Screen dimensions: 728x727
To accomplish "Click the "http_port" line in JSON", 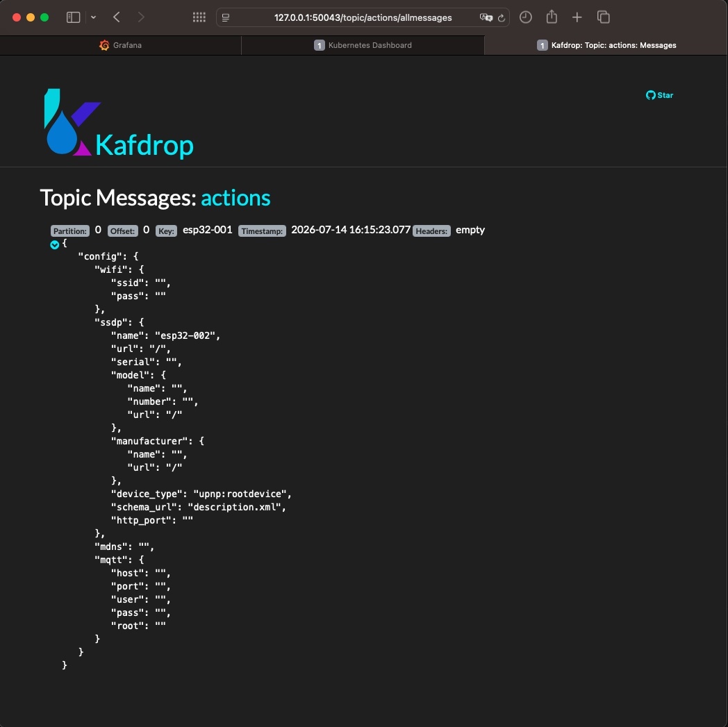I will (x=152, y=521).
